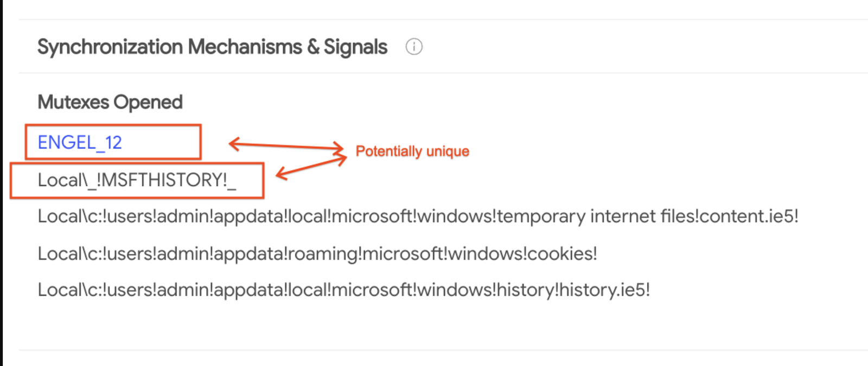
Task: Click the word "Synchronization" in the heading
Action: (x=110, y=47)
